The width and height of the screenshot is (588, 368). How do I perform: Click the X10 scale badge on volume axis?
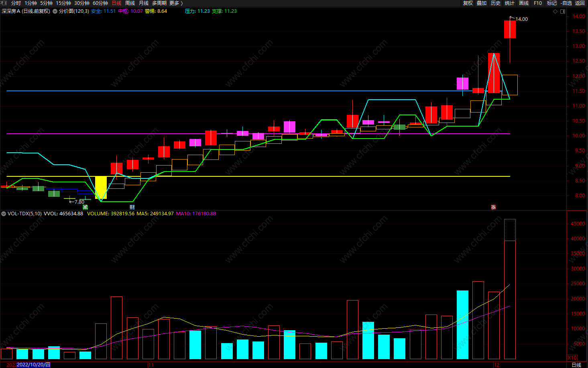(x=572, y=358)
